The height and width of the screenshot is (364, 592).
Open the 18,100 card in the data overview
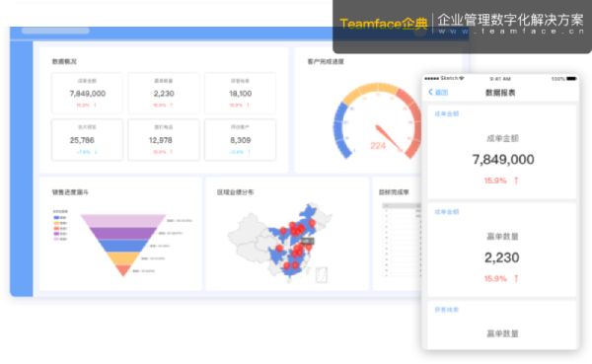tap(240, 94)
